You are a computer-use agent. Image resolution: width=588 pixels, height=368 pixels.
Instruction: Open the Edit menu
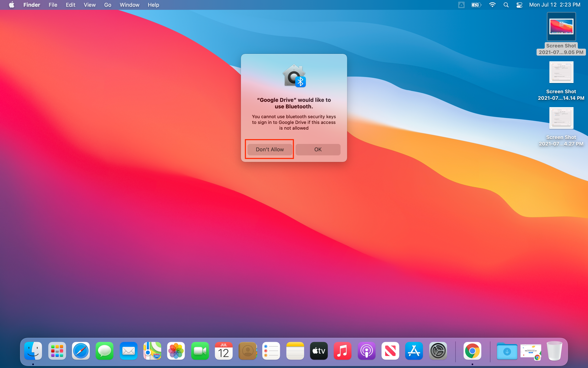70,5
